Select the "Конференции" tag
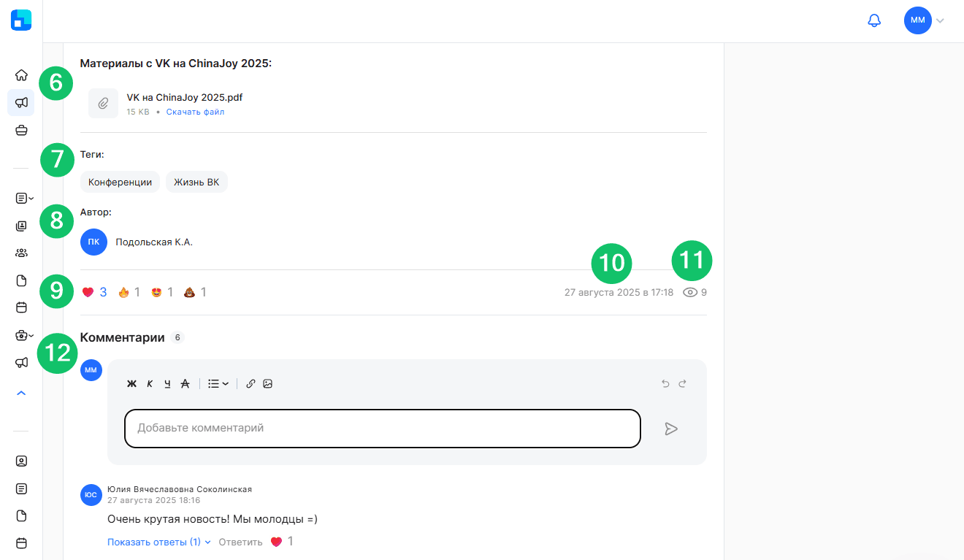964x560 pixels. coord(120,182)
